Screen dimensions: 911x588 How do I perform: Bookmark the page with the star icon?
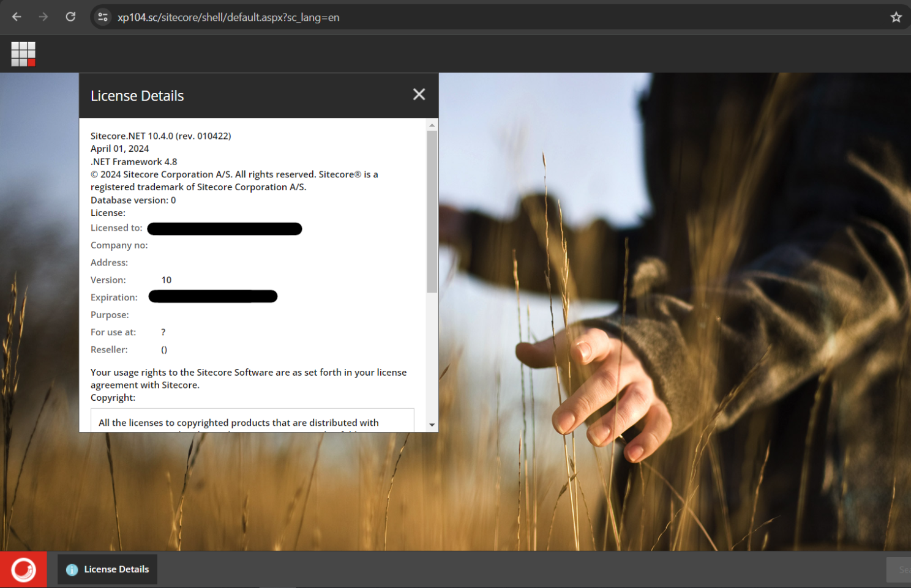[x=896, y=17]
